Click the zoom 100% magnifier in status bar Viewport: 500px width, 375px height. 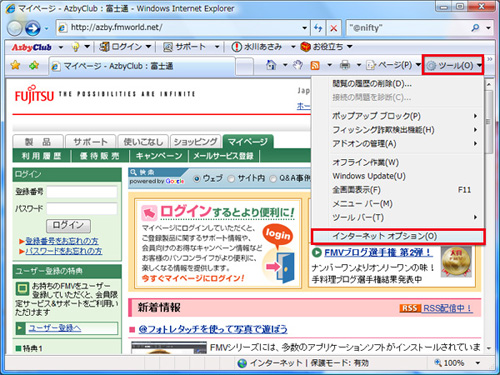coord(438,363)
